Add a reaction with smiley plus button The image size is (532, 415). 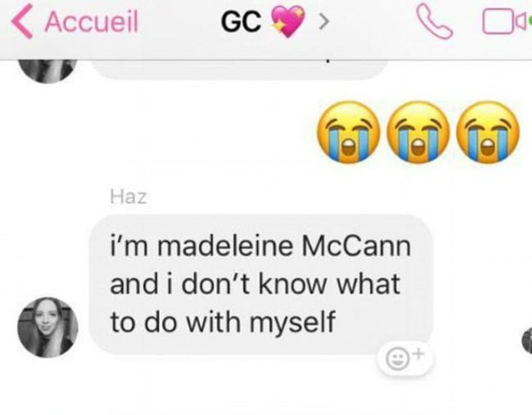tap(406, 359)
